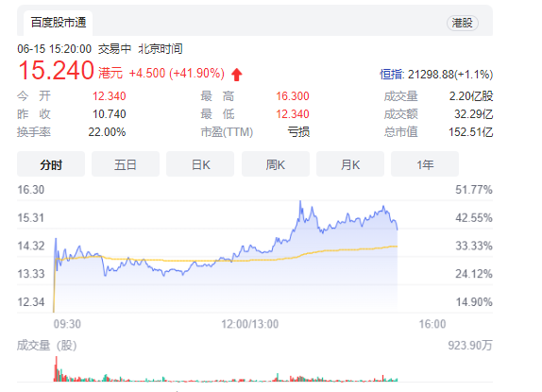The width and height of the screenshot is (542, 392).
Task: Switch to the 月K chart view
Action: pos(350,165)
